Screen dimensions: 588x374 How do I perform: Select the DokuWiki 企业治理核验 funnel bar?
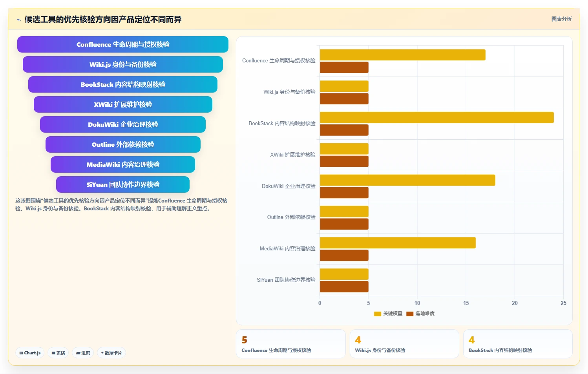click(x=123, y=124)
